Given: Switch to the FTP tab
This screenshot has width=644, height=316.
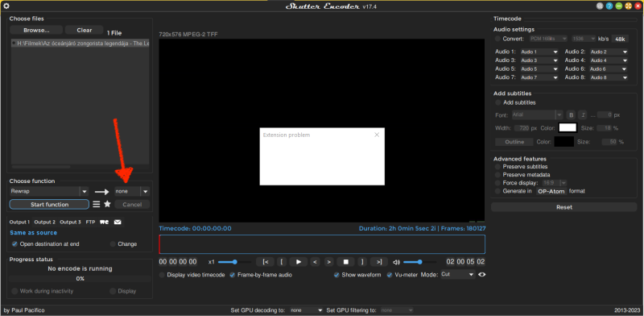Looking at the screenshot, I should (90, 222).
